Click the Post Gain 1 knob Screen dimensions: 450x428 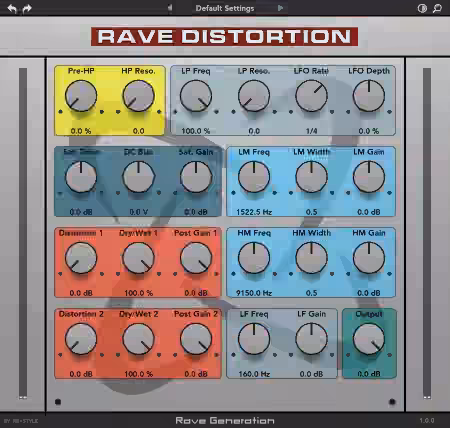(196, 258)
